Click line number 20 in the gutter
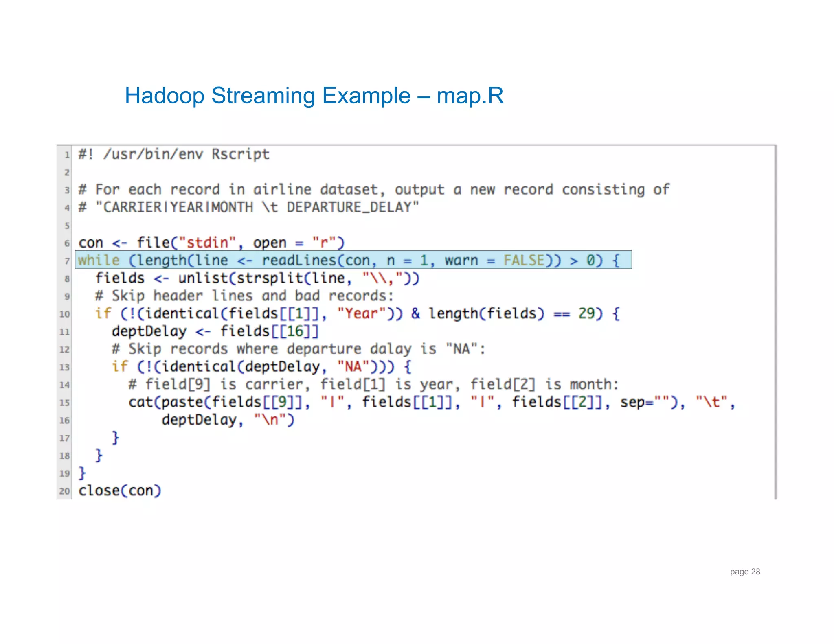 (x=65, y=491)
